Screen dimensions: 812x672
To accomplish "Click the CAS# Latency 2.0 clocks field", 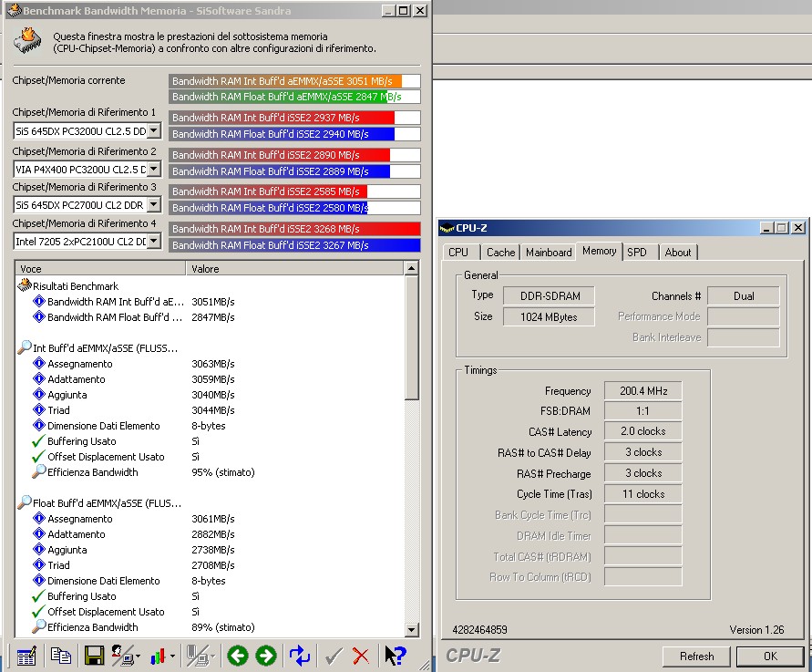I will pyautogui.click(x=643, y=431).
